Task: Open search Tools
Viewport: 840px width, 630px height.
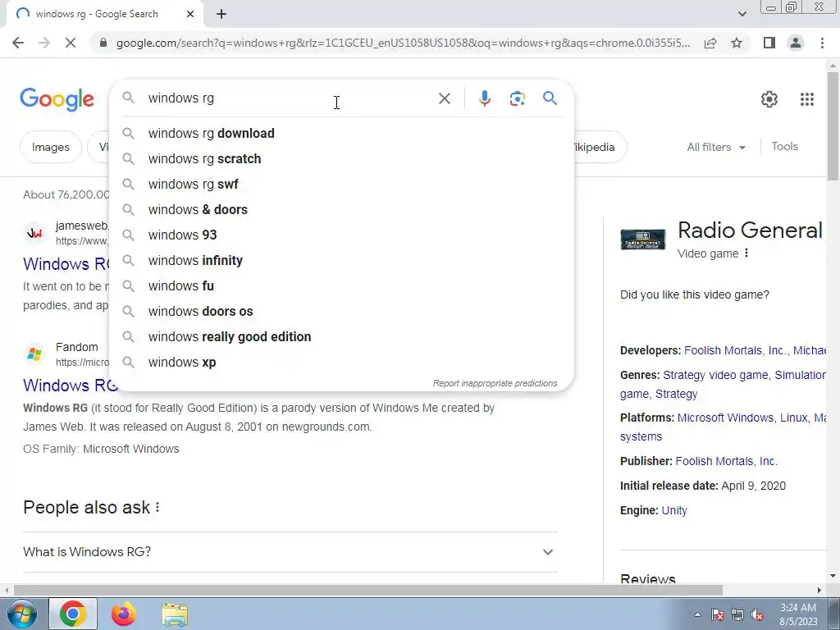Action: point(784,146)
